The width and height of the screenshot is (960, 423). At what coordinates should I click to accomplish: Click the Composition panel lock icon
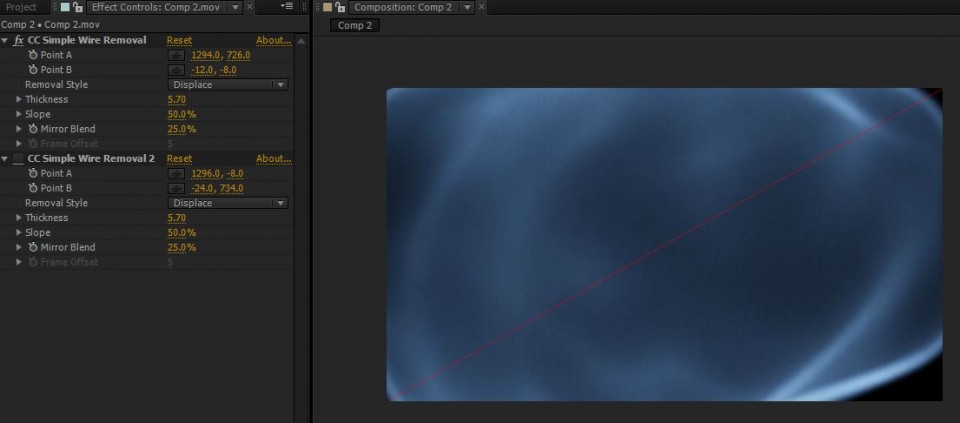click(340, 7)
